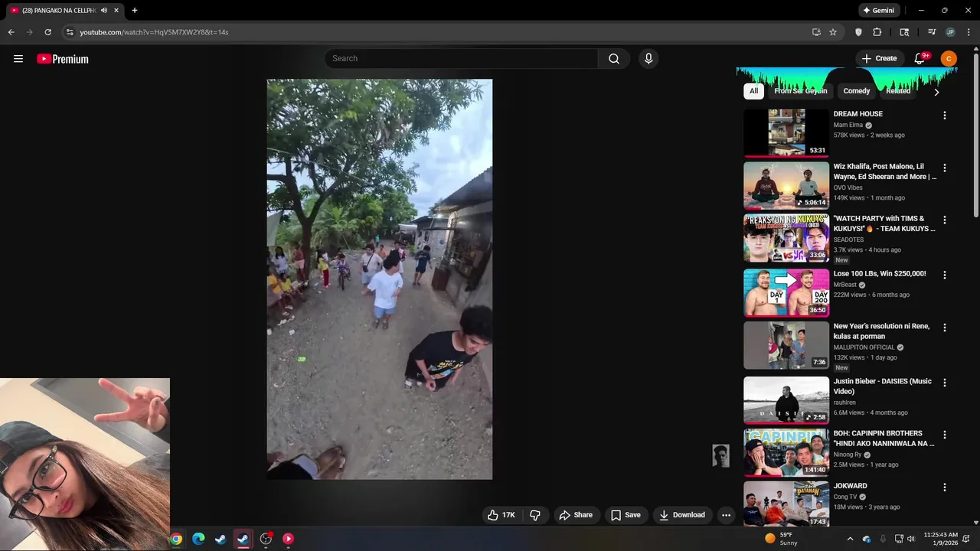Click the Create button
This screenshot has width=980, height=551.
click(879, 59)
